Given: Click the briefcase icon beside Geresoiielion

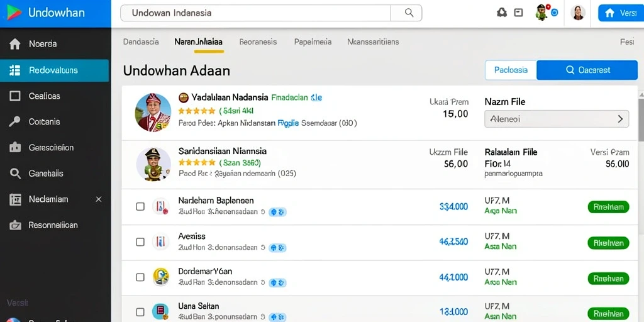Looking at the screenshot, I should 15,147.
